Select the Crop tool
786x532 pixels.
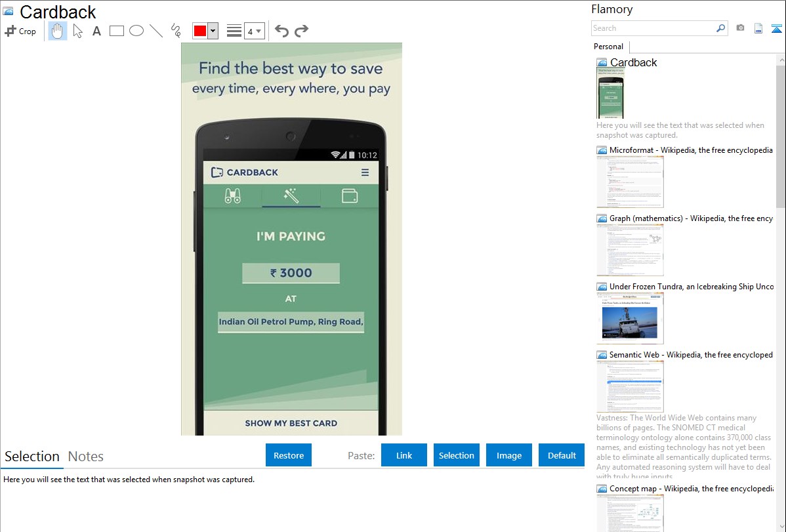point(20,31)
